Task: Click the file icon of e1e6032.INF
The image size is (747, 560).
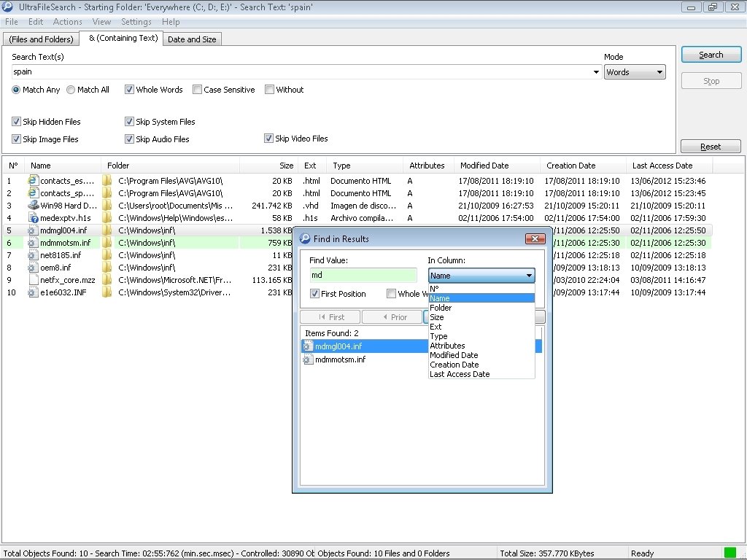Action: 33,292
